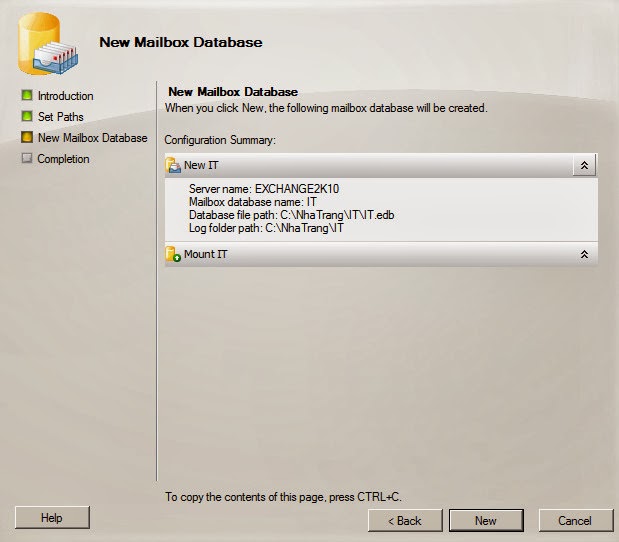Click New to create the mailbox database

(x=486, y=521)
